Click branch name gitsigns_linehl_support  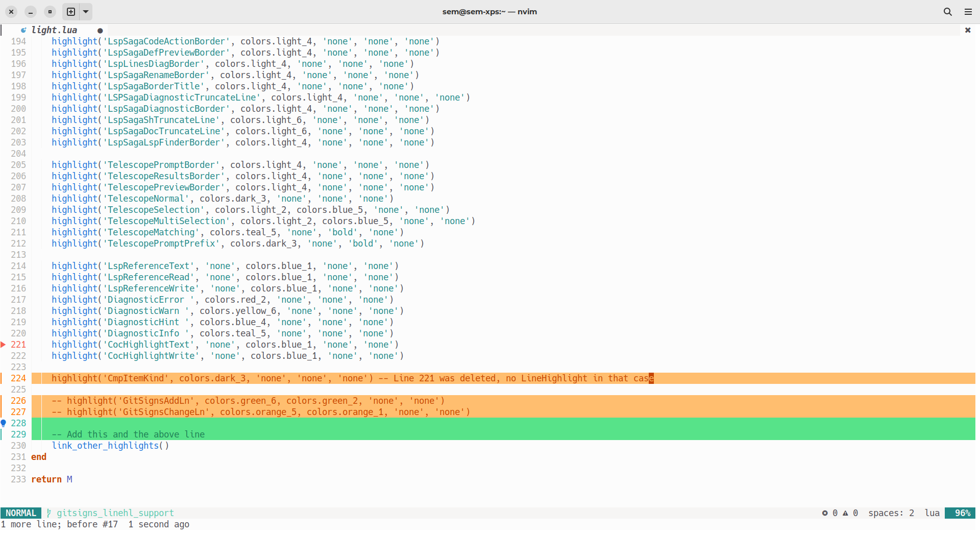[x=115, y=513]
